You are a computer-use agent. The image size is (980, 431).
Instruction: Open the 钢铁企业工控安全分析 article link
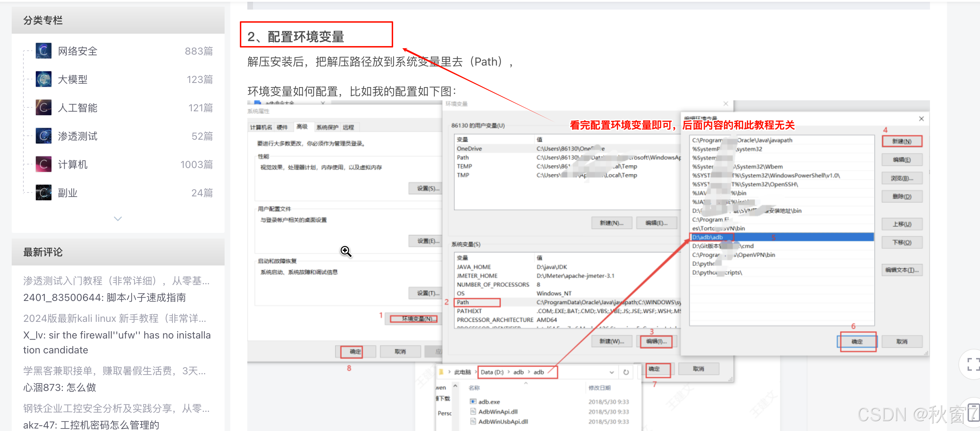point(116,408)
